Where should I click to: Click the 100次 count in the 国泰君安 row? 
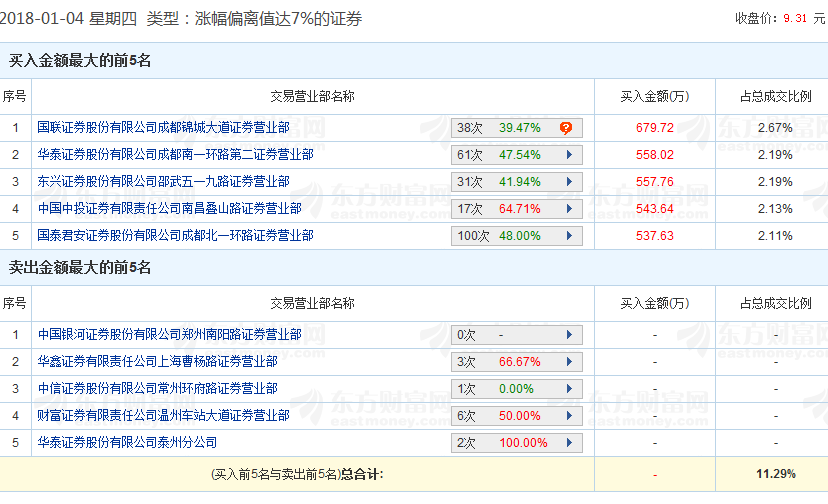coord(473,236)
